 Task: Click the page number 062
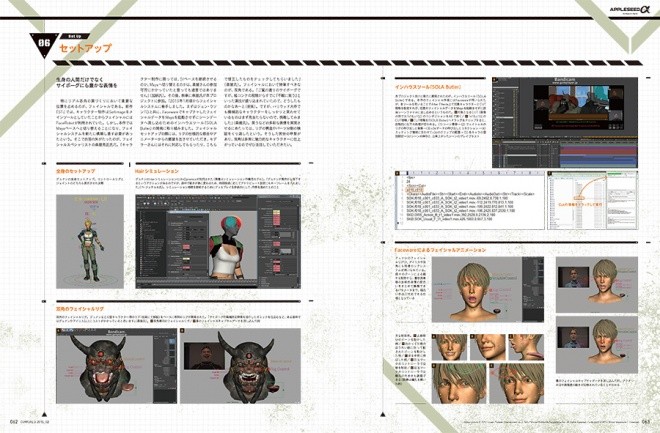[13, 422]
